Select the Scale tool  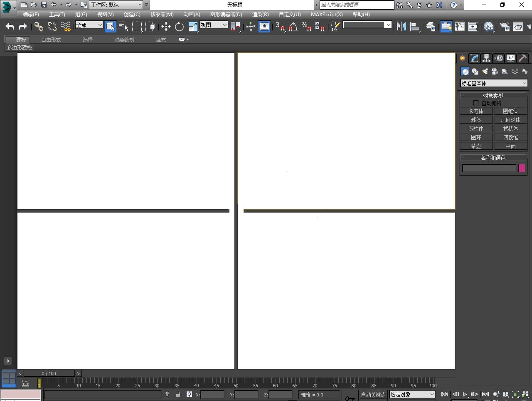[x=193, y=27]
